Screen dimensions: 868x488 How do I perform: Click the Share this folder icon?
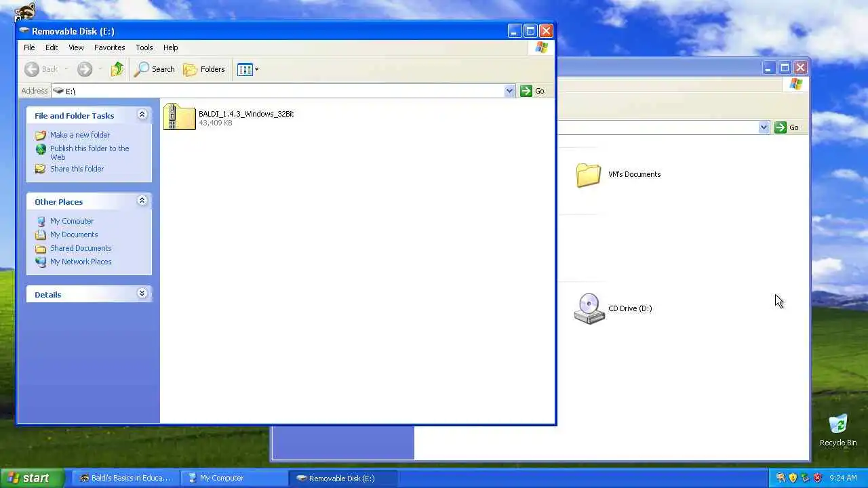click(x=41, y=169)
